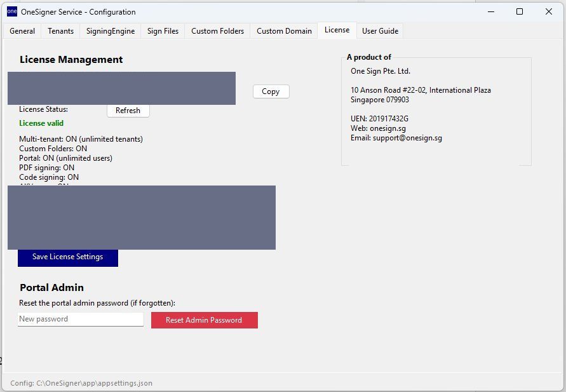Open the Custom Domain tab
The image size is (566, 392).
click(284, 31)
